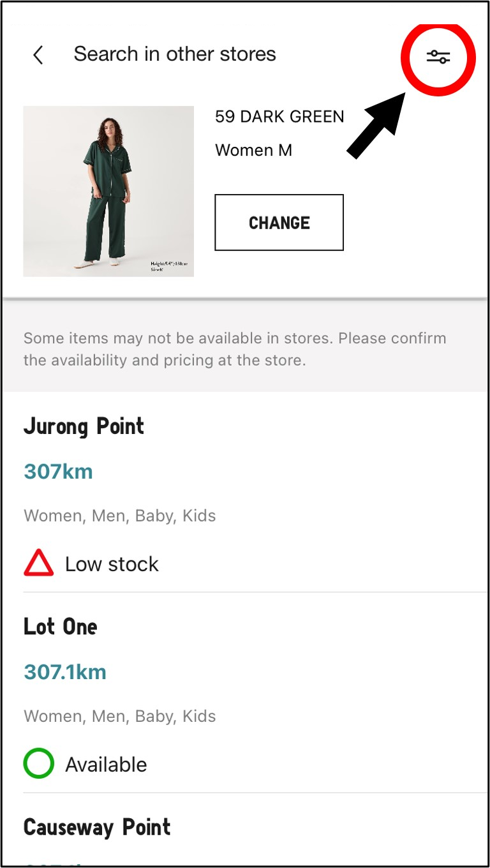The height and width of the screenshot is (868, 490).
Task: Click the 307km distance for Jurong Point
Action: (58, 472)
